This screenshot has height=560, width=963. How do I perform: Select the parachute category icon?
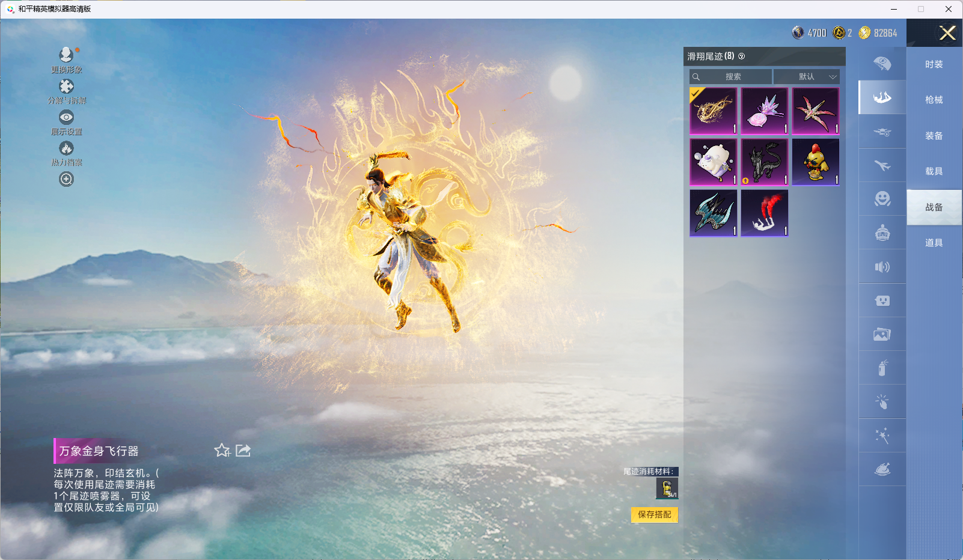tap(882, 64)
